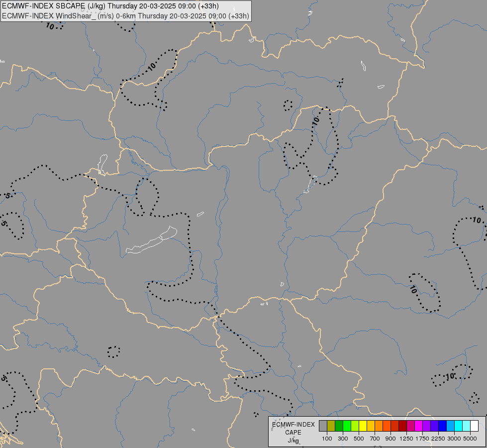Image resolution: width=487 pixels, height=448 pixels.
Task: Click the legend label '500'
Action: click(x=359, y=439)
